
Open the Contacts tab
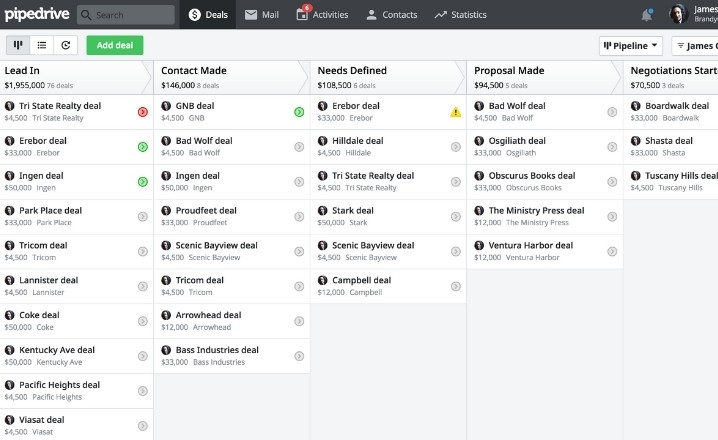click(392, 15)
